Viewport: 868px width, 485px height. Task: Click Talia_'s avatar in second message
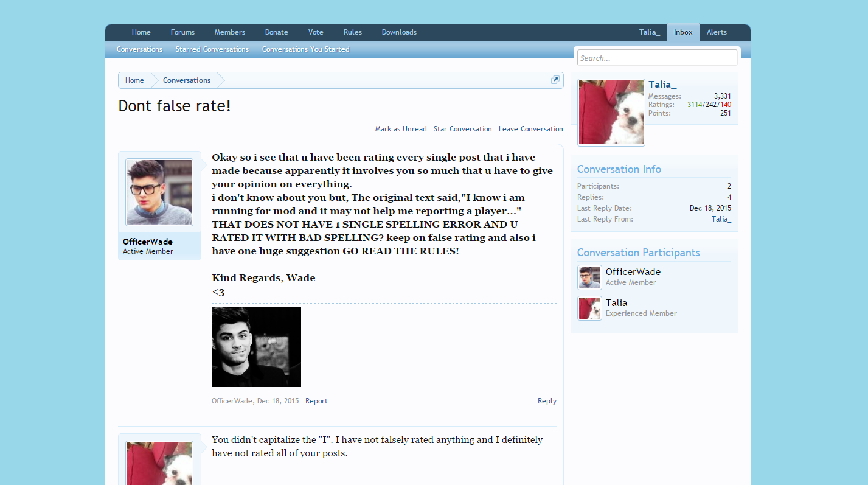159,462
